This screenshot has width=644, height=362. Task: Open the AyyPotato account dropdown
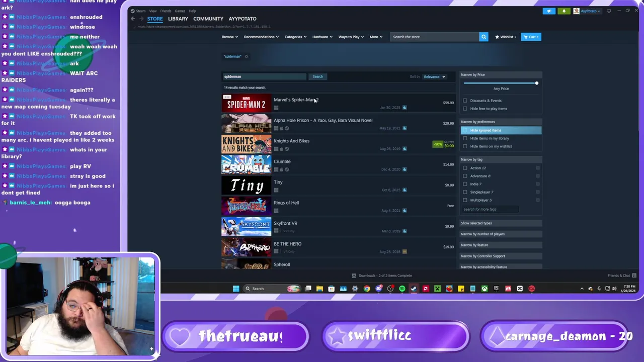(x=587, y=11)
